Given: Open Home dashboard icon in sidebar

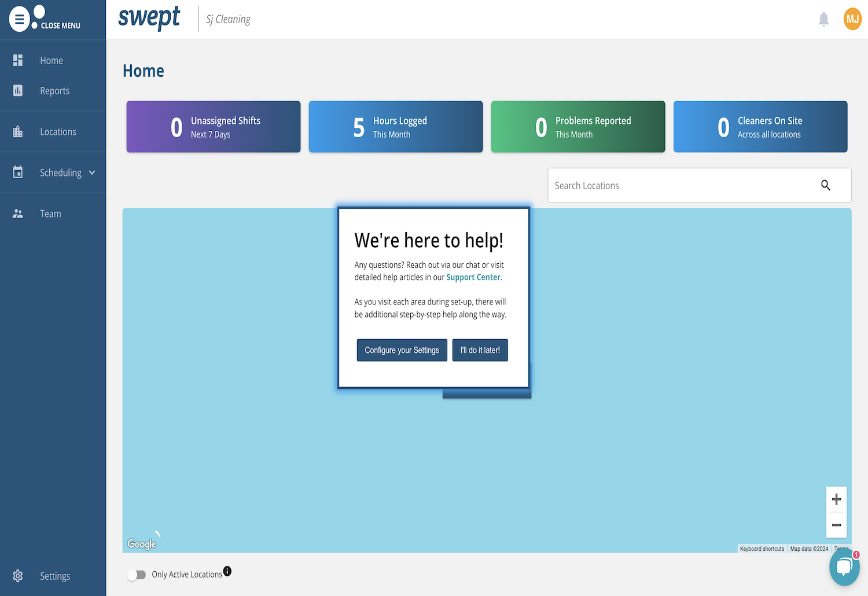Looking at the screenshot, I should pyautogui.click(x=18, y=60).
